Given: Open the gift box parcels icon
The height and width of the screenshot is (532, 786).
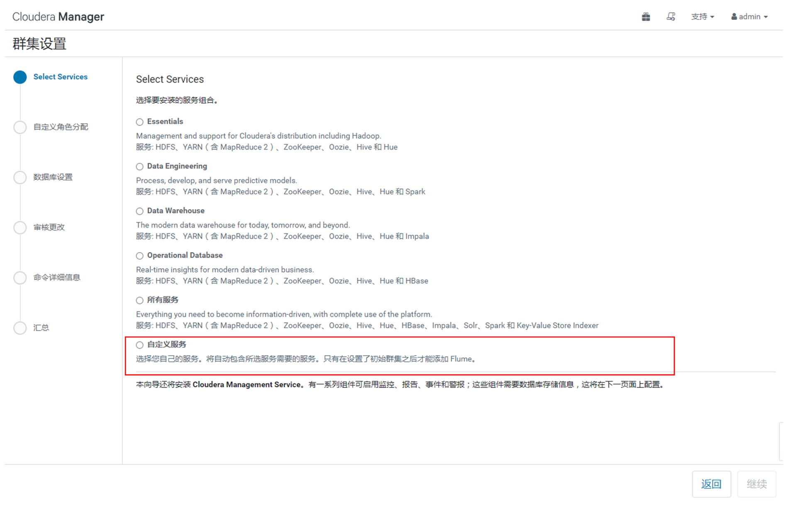Looking at the screenshot, I should (646, 17).
